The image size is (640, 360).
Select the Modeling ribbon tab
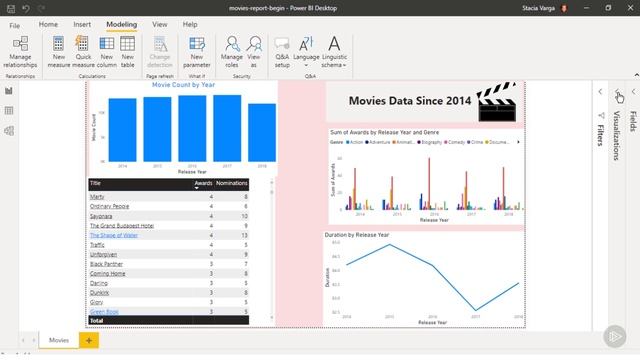(122, 24)
